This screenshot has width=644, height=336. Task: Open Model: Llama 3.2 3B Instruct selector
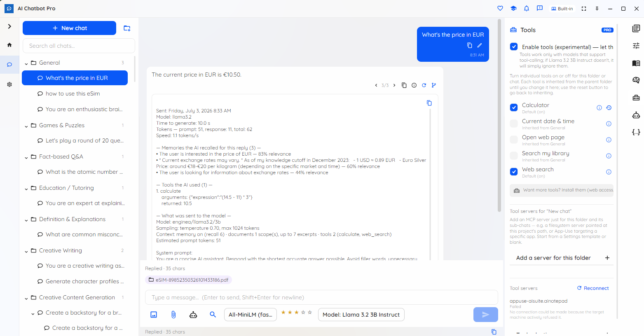(x=361, y=315)
